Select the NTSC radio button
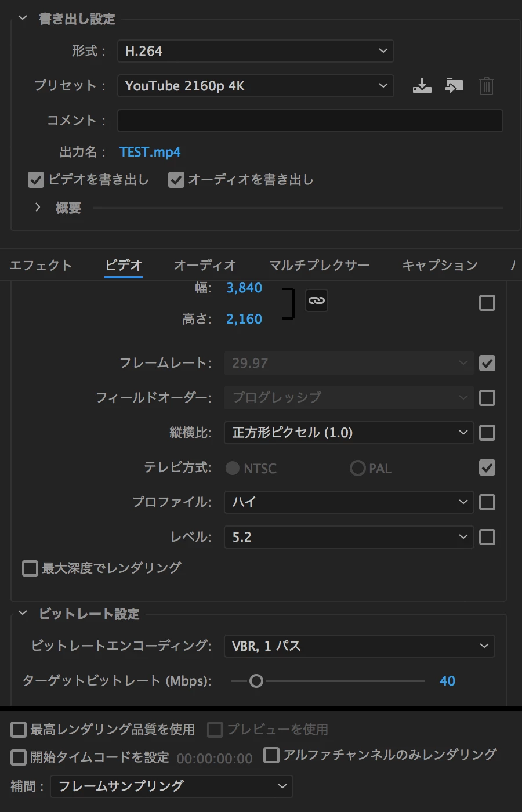Image resolution: width=522 pixels, height=812 pixels. coord(233,468)
